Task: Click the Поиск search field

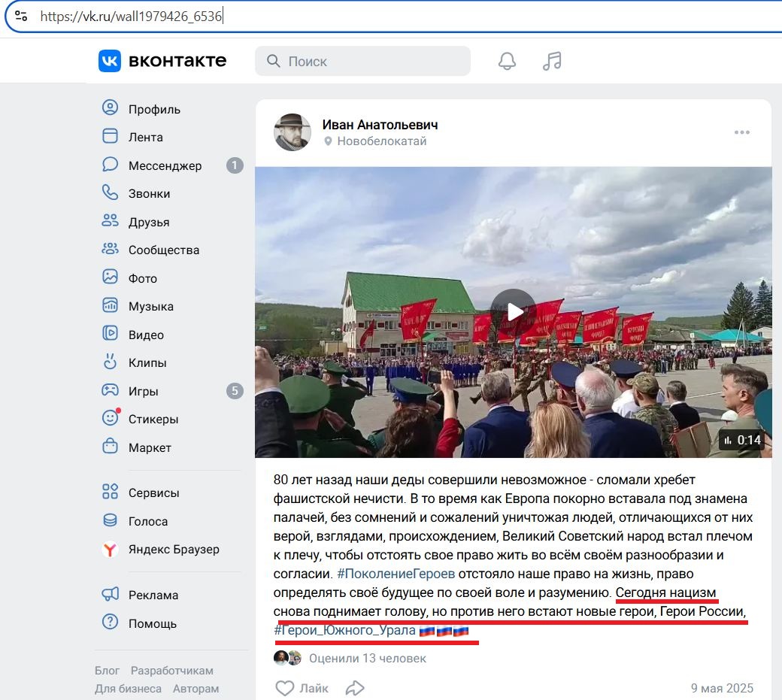Action: (x=362, y=62)
